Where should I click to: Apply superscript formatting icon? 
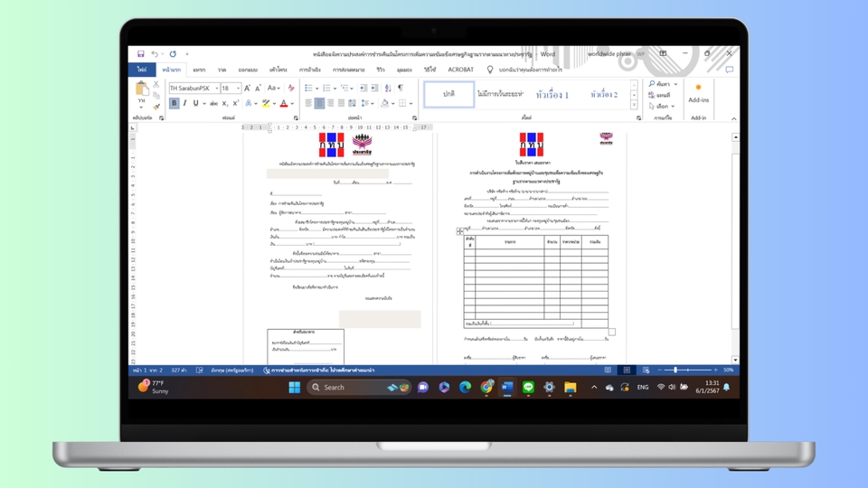[236, 103]
